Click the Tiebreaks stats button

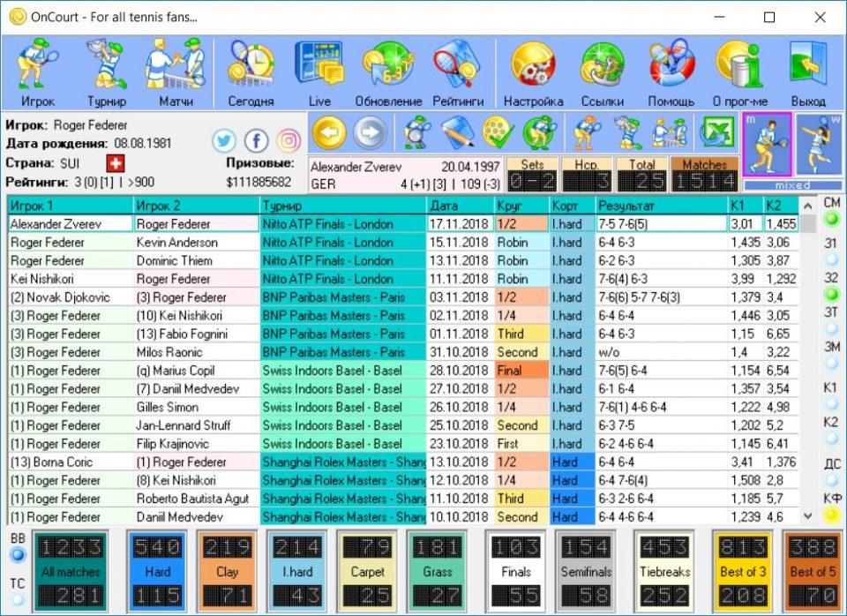coord(665,570)
